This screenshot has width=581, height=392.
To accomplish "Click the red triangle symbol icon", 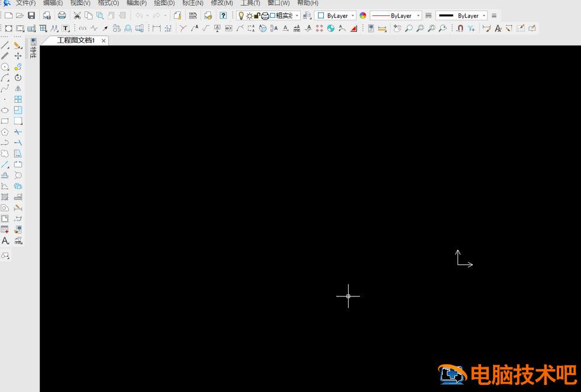I will 354,28.
